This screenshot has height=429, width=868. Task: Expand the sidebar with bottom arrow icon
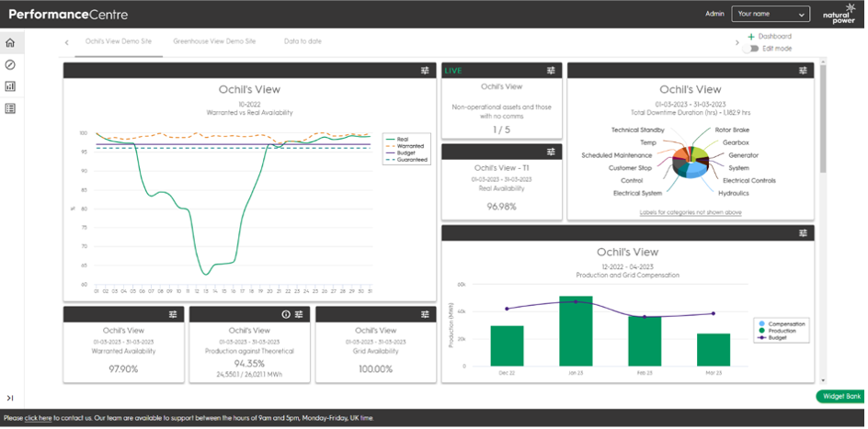pyautogui.click(x=10, y=398)
